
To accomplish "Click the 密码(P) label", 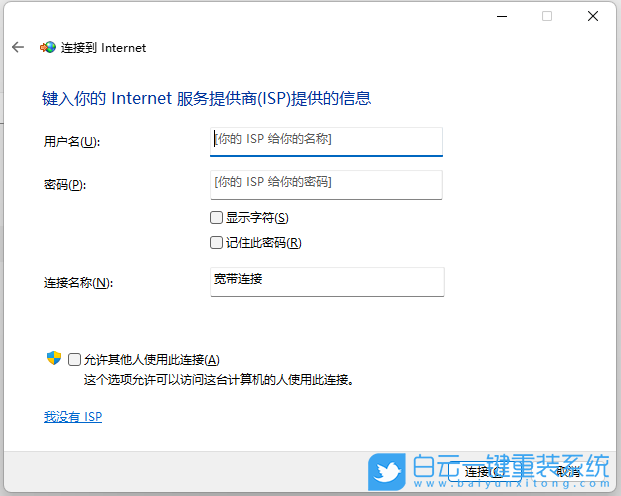I will (65, 185).
